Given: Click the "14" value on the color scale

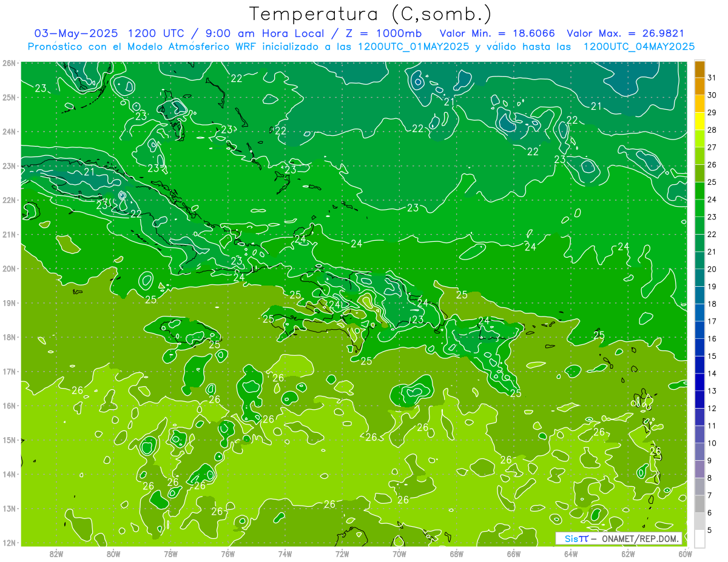Looking at the screenshot, I should (x=712, y=373).
